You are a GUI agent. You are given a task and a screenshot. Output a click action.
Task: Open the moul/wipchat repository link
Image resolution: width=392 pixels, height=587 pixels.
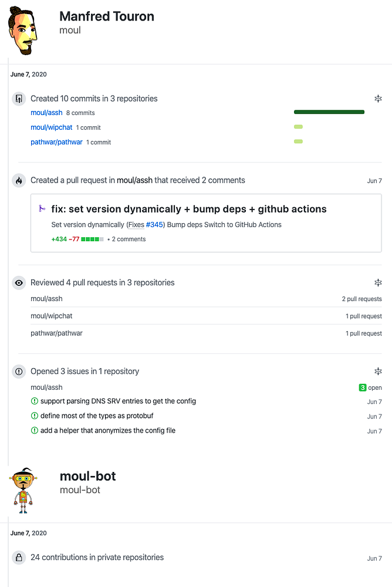[x=52, y=127]
